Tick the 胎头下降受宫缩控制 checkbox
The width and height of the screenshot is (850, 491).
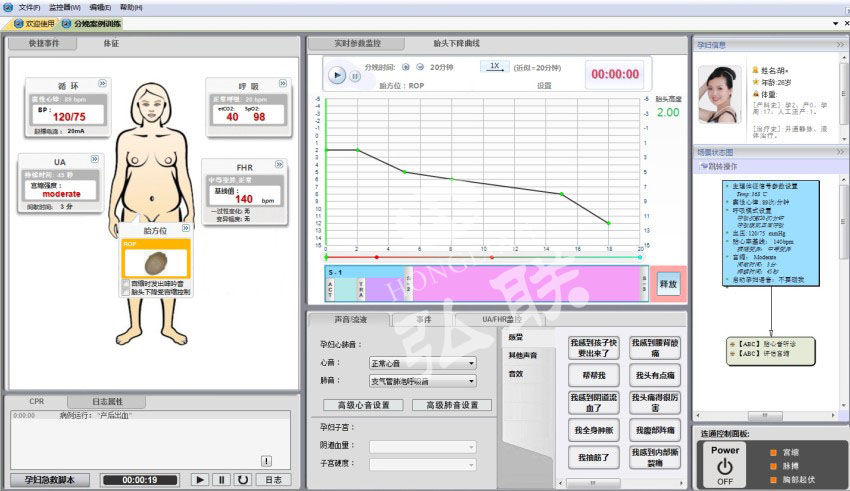pos(126,292)
